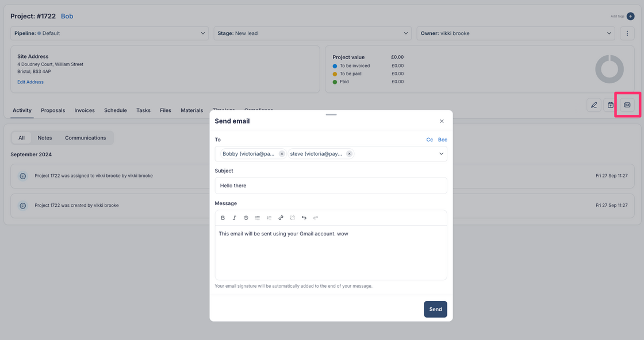
Task: Undo last edit in message editor
Action: tap(304, 218)
